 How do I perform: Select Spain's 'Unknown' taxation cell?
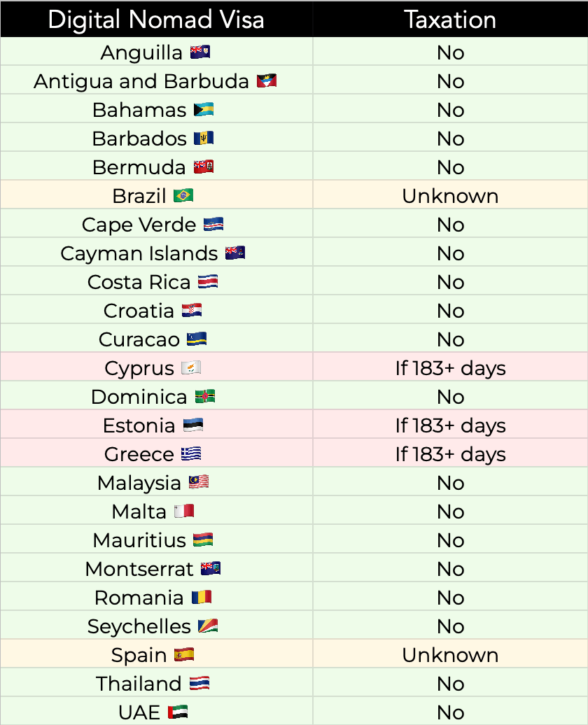(450, 654)
